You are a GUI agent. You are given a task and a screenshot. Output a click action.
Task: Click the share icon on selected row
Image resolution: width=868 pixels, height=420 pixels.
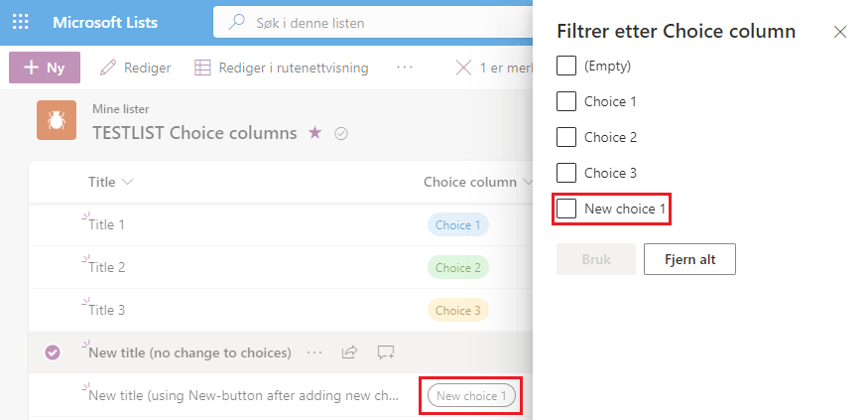[x=349, y=352]
